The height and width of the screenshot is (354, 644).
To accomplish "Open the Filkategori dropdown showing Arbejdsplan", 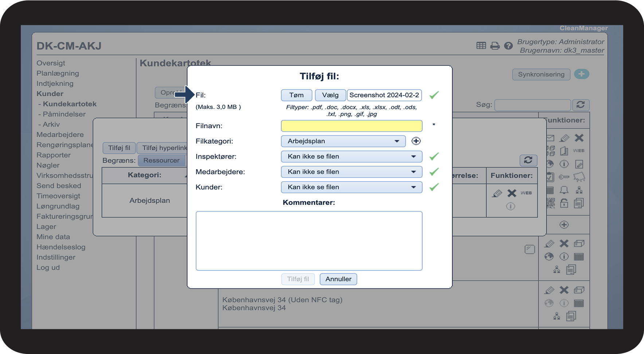I will (x=343, y=141).
